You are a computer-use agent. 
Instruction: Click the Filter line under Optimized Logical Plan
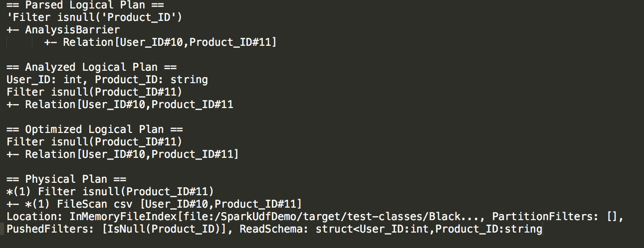tap(94, 142)
